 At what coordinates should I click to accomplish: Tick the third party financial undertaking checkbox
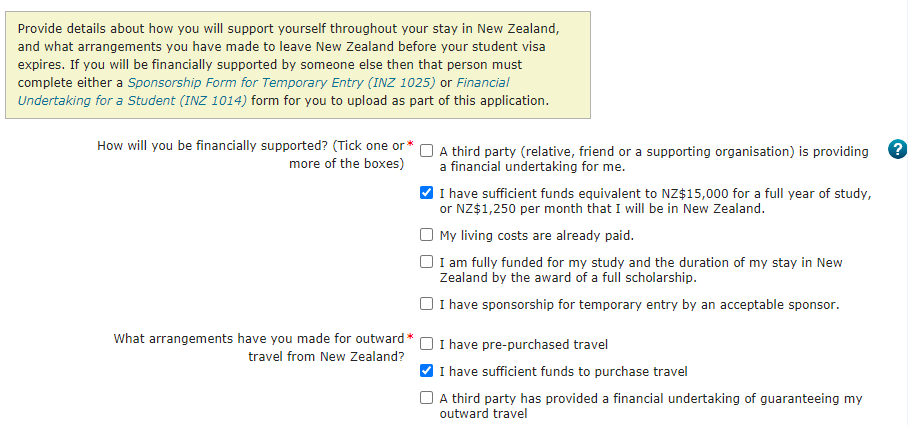(x=427, y=152)
